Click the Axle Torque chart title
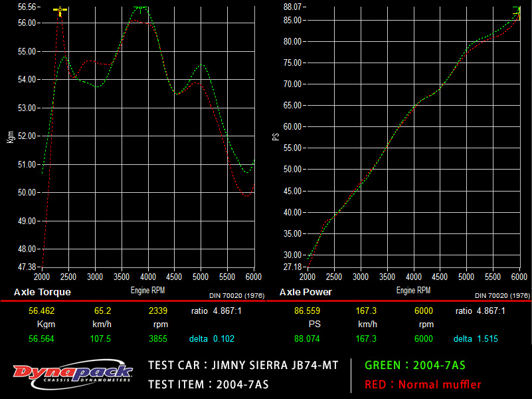The height and width of the screenshot is (399, 532). point(43,292)
